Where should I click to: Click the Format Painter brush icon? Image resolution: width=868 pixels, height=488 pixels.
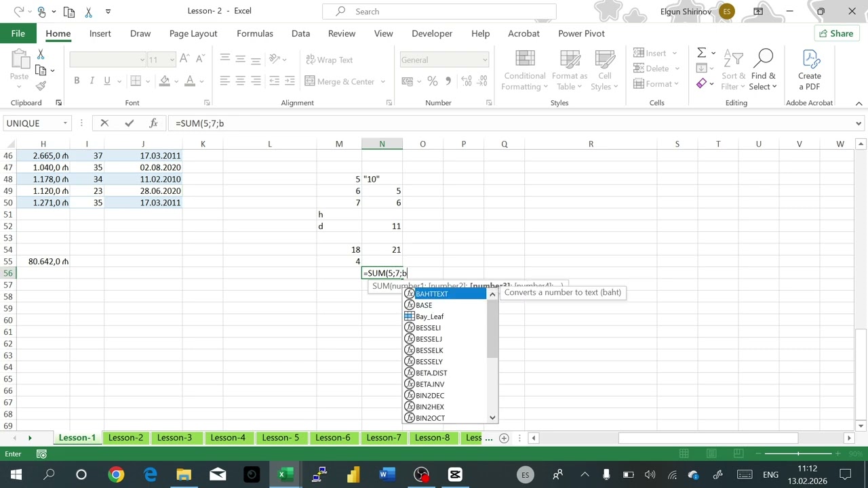pyautogui.click(x=41, y=85)
